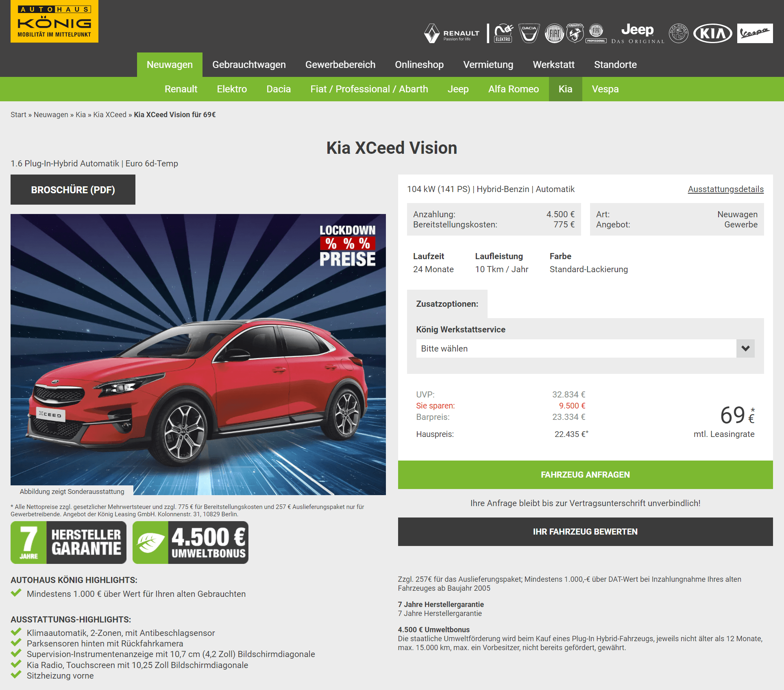
Task: Download the Broschüre (PDF)
Action: (73, 190)
